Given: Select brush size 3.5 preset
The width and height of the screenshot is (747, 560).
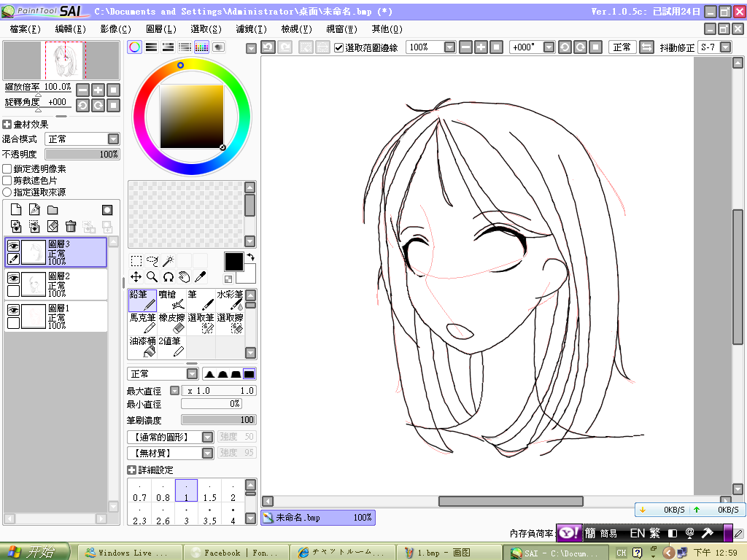Looking at the screenshot, I should tap(209, 514).
